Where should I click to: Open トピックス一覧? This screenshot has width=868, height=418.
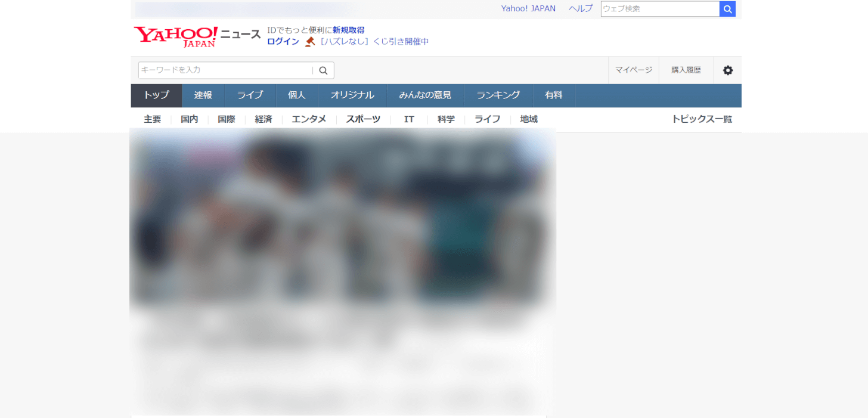(702, 119)
